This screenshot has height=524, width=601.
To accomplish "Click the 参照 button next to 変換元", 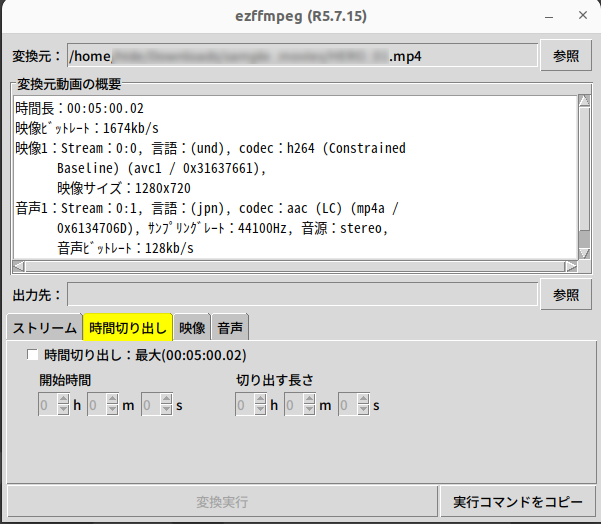I will [566, 56].
